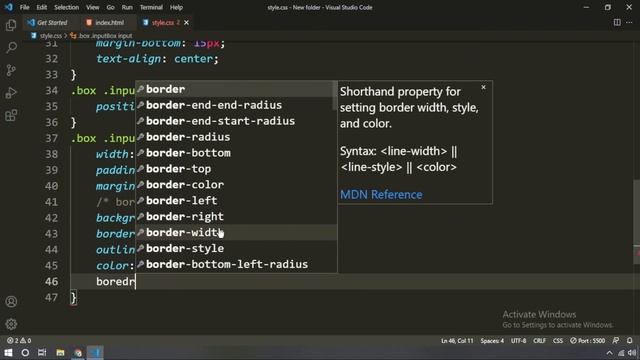640x360 pixels.
Task: Click the VS Code taskbar icon
Action: click(96, 353)
